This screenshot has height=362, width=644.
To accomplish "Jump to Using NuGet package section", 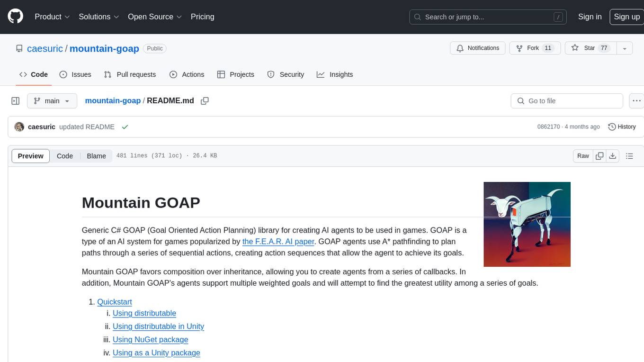I will (151, 340).
